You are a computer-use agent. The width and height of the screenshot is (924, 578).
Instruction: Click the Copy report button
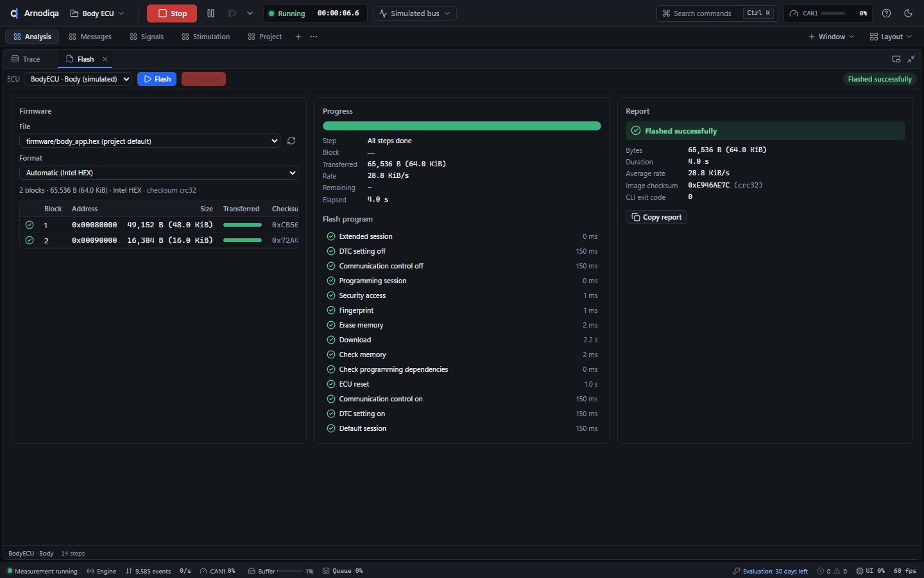[x=656, y=217]
